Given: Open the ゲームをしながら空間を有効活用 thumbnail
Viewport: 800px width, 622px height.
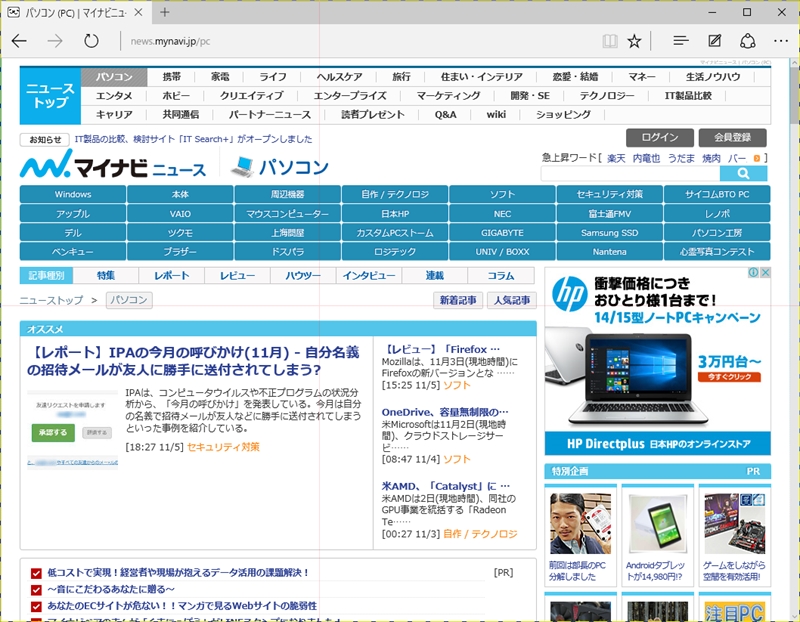Looking at the screenshot, I should (x=734, y=524).
